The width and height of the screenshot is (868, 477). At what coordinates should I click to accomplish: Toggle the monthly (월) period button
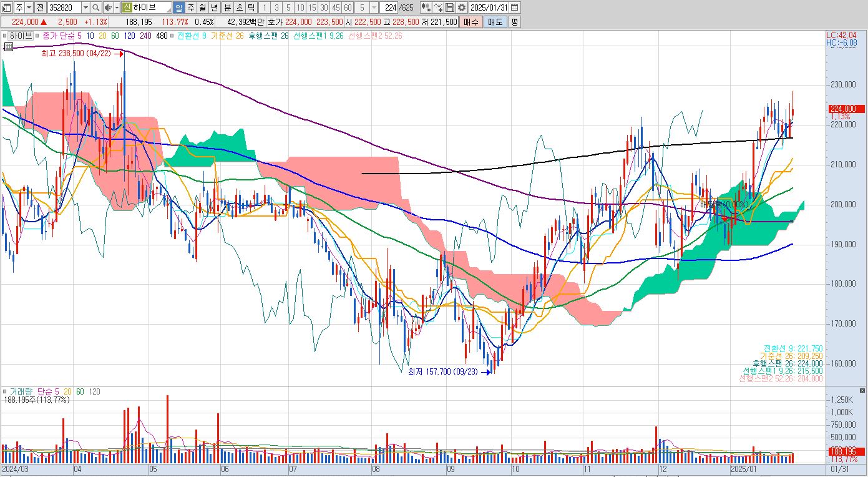point(202,7)
